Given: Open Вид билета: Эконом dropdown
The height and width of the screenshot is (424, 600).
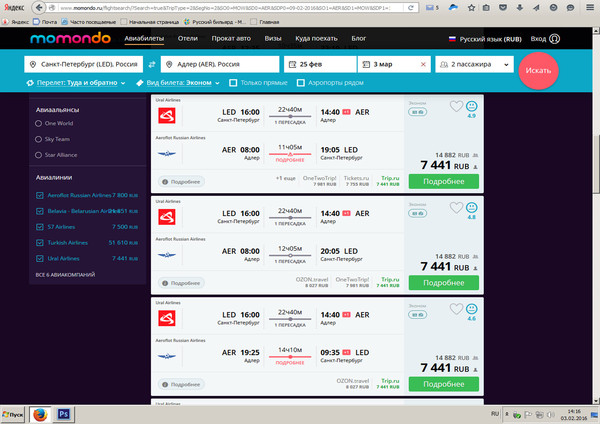Looking at the screenshot, I should tap(178, 83).
